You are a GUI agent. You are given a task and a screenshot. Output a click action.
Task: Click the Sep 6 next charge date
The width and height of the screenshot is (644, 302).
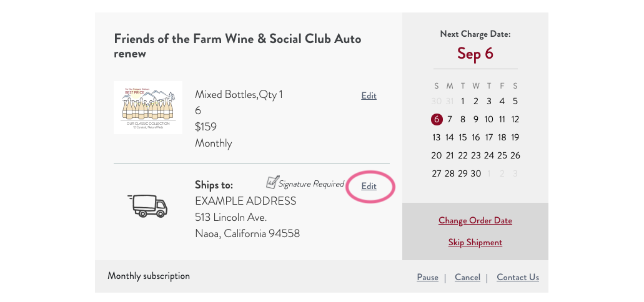[x=475, y=54]
